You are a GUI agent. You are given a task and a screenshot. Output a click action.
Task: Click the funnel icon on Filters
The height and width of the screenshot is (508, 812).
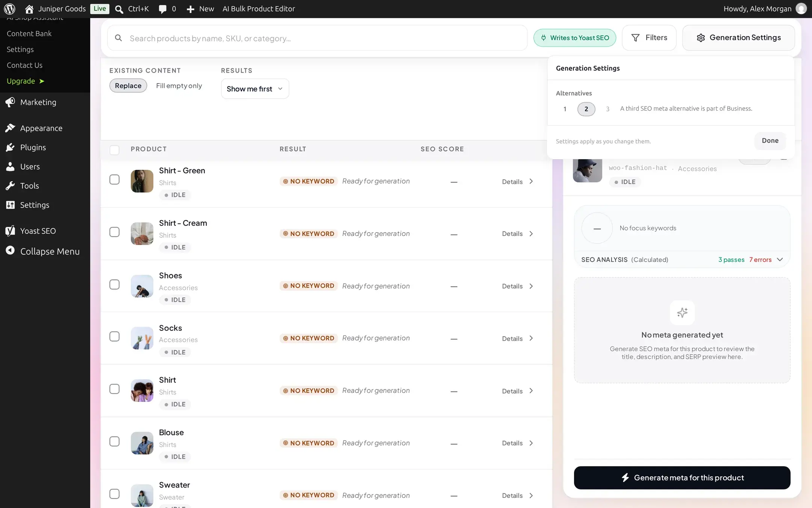pos(635,38)
